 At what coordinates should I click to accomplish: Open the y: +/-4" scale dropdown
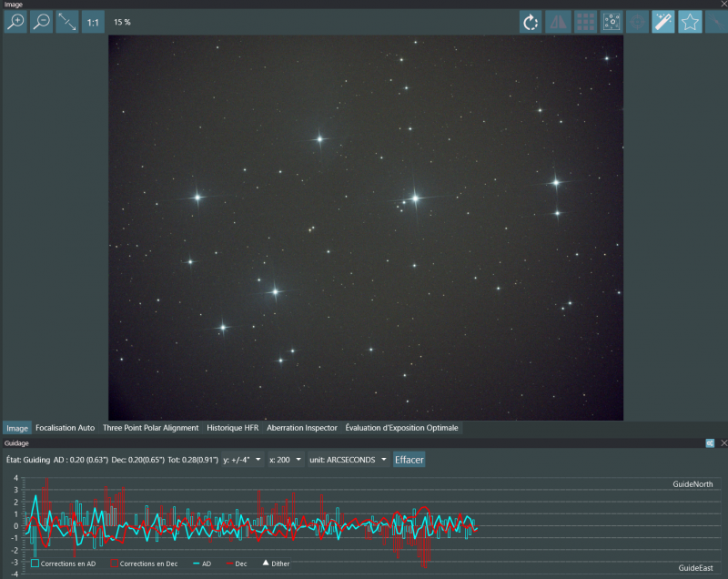pyautogui.click(x=243, y=460)
